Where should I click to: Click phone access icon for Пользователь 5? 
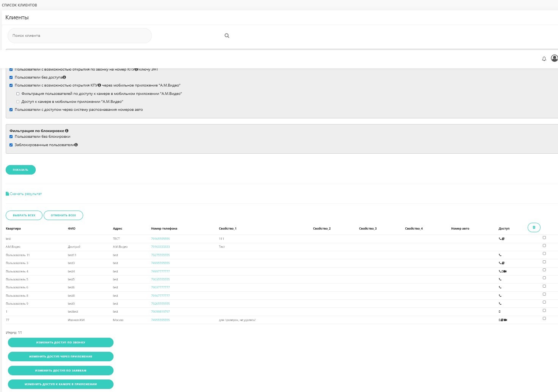pyautogui.click(x=500, y=279)
